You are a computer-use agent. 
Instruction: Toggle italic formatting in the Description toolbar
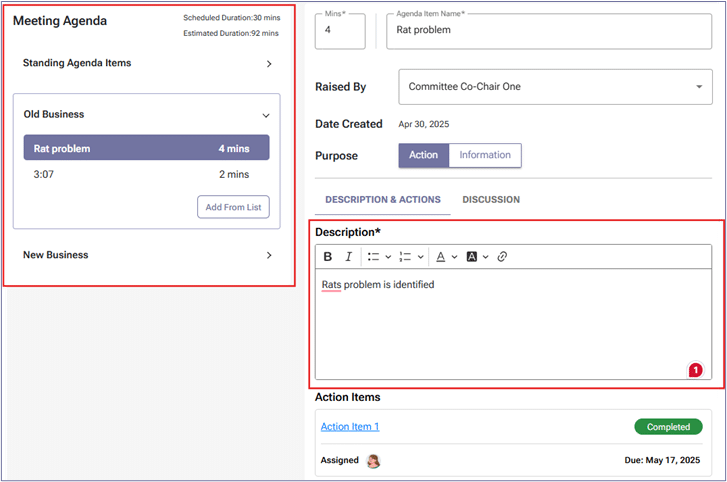pos(348,257)
